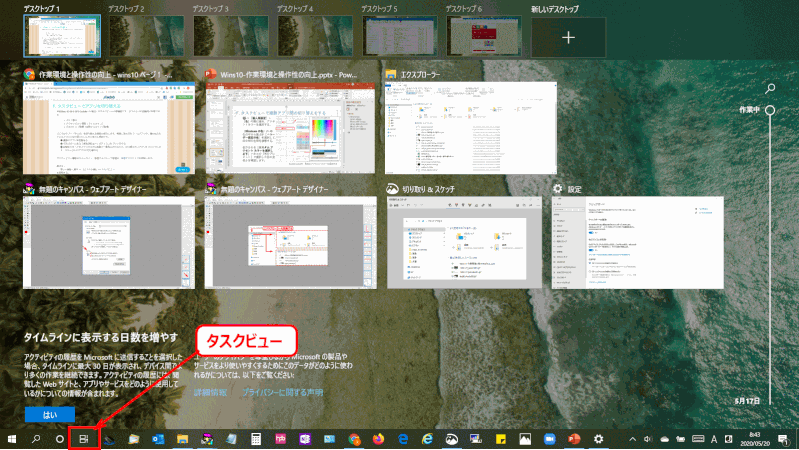Switch to Desktop 6 thumbnail
Screen dimensions: 799x450
(484, 36)
